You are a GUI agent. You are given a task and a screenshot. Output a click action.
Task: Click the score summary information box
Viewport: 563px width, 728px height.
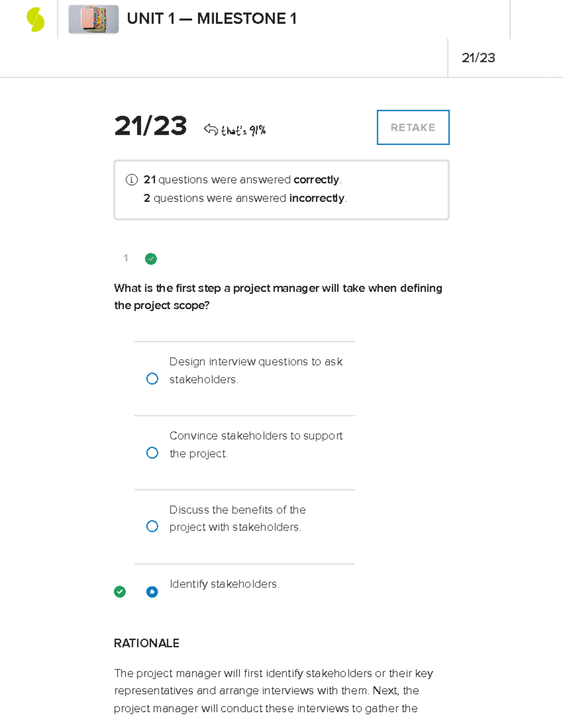(281, 189)
